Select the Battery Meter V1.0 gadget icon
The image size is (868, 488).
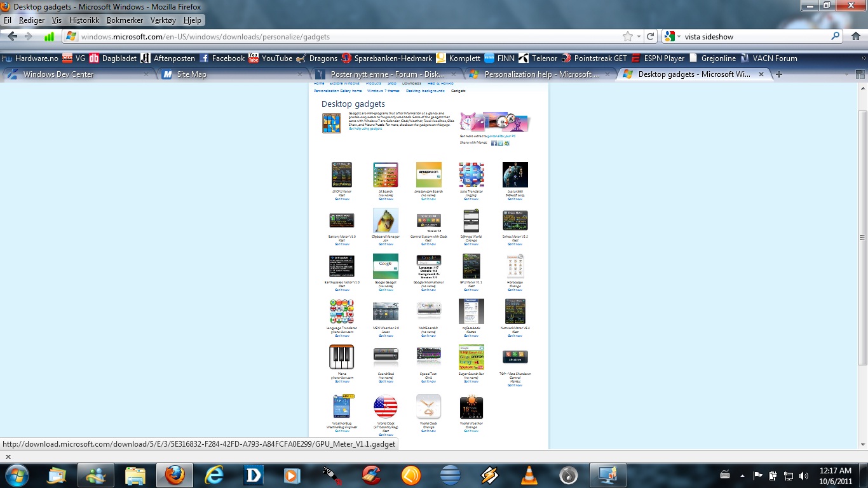click(342, 220)
